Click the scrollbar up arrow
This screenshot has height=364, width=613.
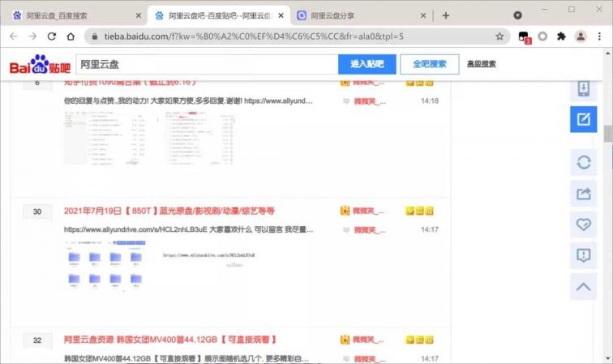pyautogui.click(x=607, y=54)
